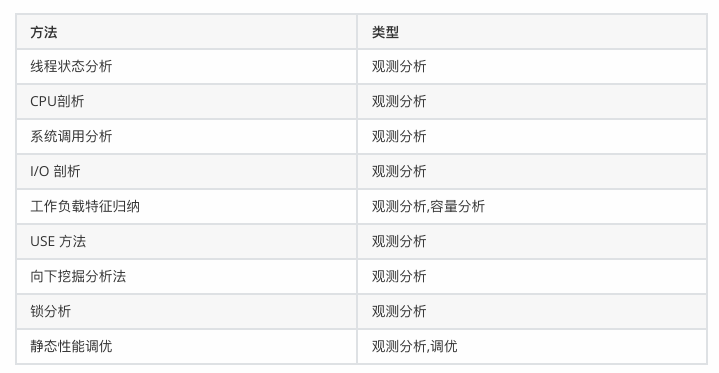Select the 静态性能调优 cell
The height and width of the screenshot is (373, 719).
[x=187, y=346]
